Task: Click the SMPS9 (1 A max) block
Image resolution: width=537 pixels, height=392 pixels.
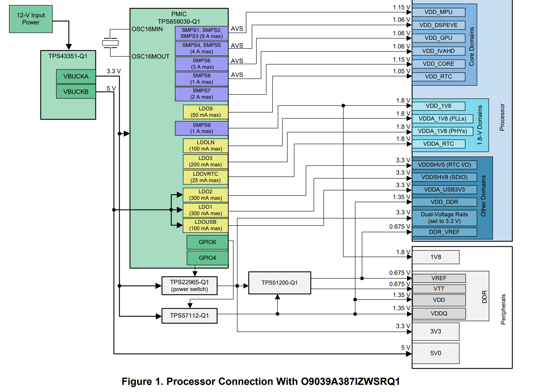Action: 202,128
